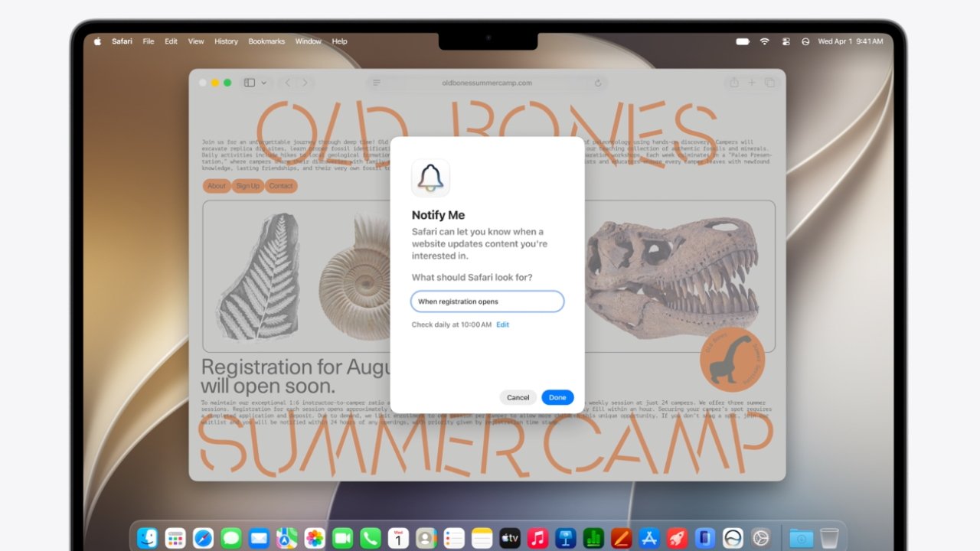Open the View menu
980x551 pixels.
click(196, 41)
